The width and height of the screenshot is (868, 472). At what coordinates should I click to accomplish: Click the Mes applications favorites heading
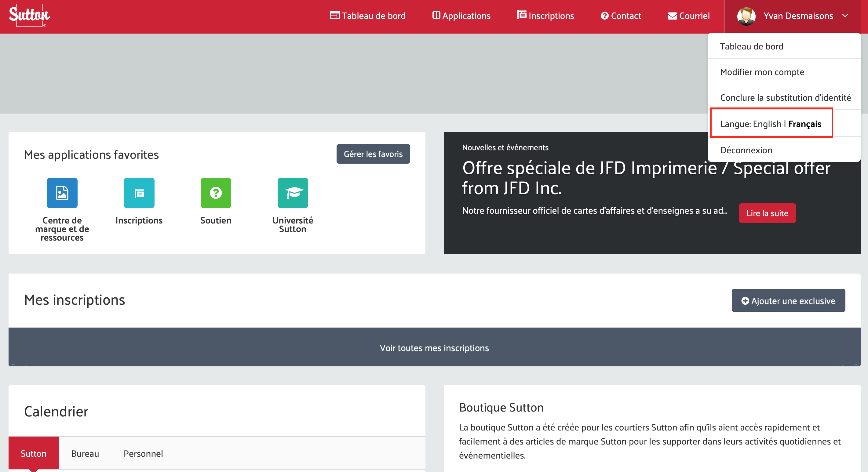(91, 154)
